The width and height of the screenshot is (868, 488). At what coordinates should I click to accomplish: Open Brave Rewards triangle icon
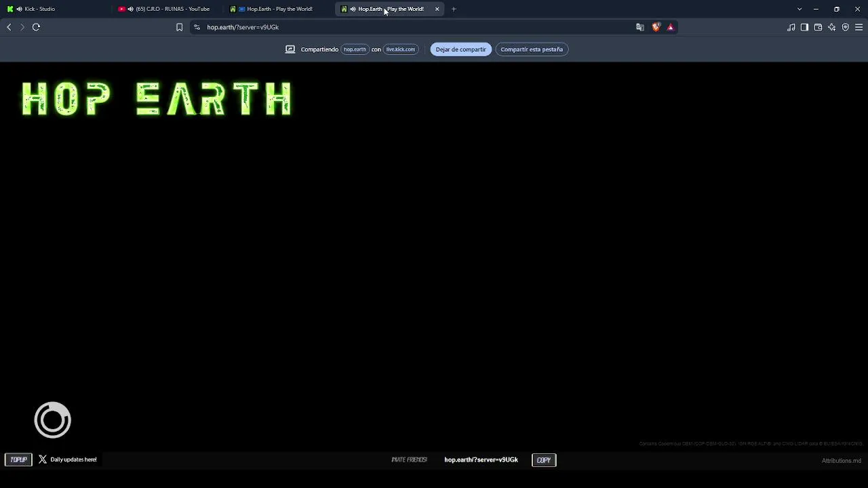(671, 27)
